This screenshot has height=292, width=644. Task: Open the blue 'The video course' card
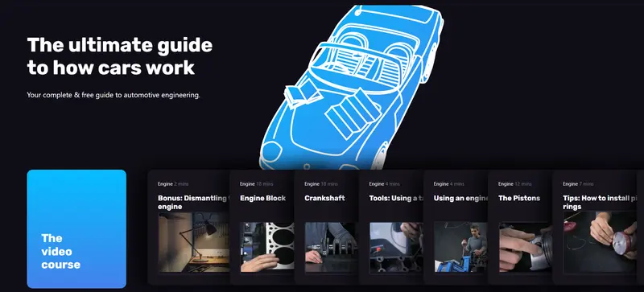(x=76, y=228)
